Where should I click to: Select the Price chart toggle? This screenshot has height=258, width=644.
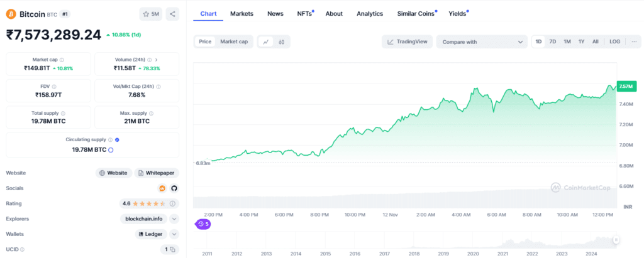coord(205,41)
